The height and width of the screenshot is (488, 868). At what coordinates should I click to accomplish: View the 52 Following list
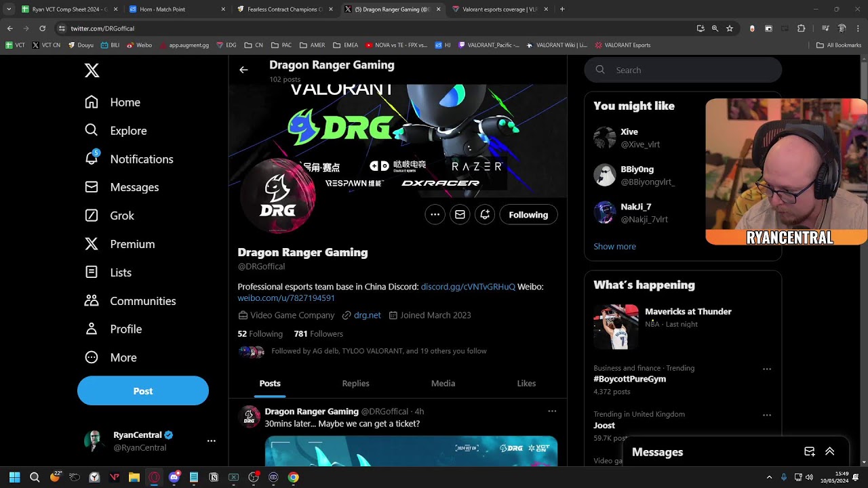coord(260,334)
